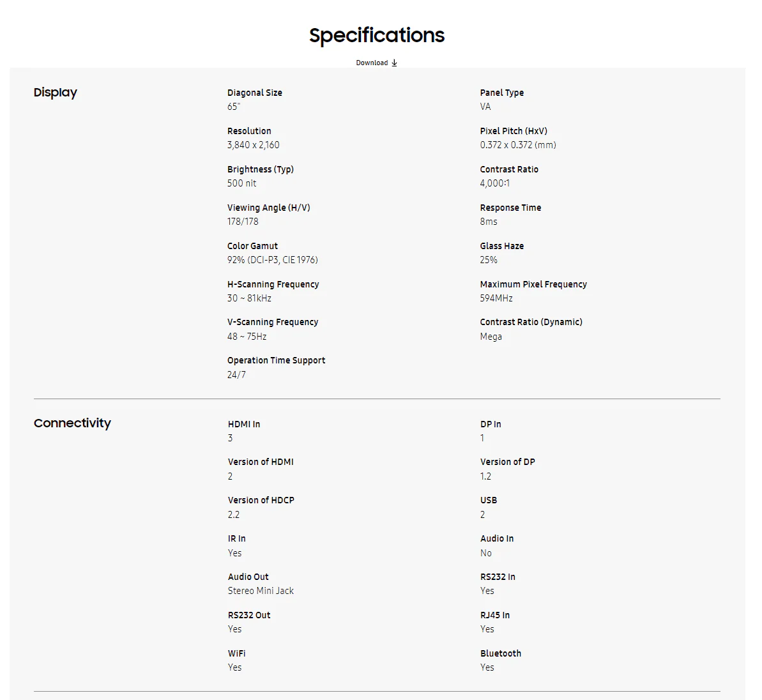Select the Specifications page heading
Viewport: 762px width, 700px height.
pyautogui.click(x=377, y=36)
